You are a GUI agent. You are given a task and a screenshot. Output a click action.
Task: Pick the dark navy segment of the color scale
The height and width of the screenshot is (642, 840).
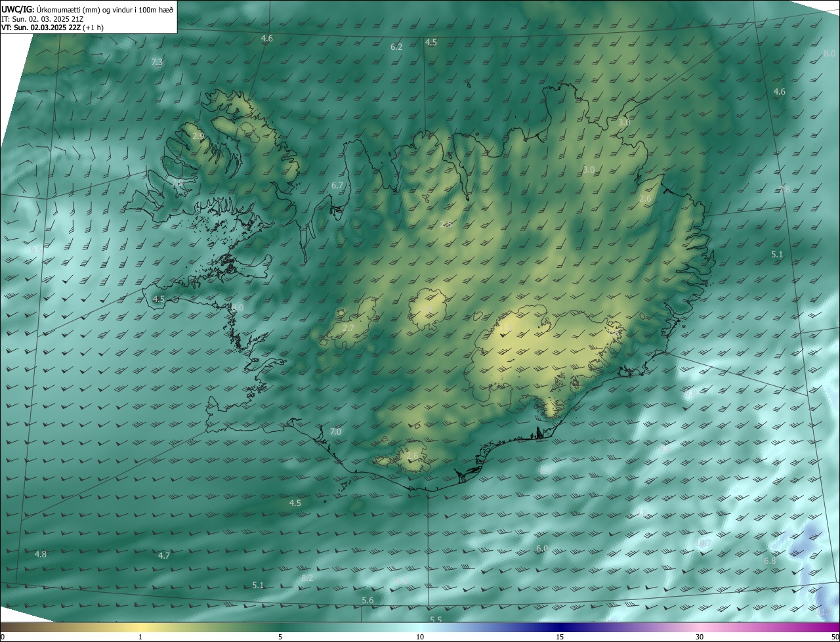tap(560, 628)
